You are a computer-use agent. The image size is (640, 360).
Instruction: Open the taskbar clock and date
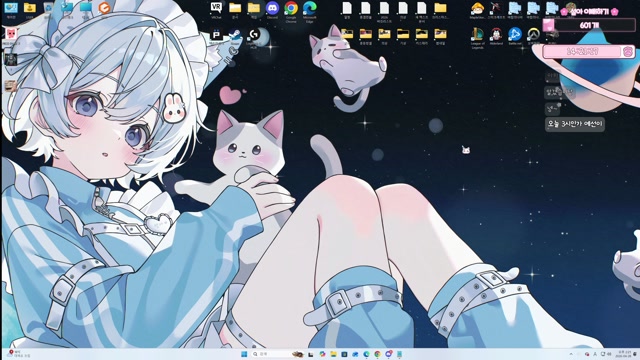[x=622, y=354]
